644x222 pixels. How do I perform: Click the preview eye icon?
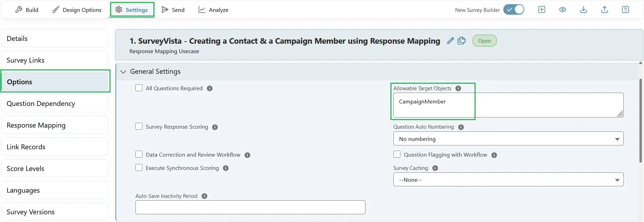(x=562, y=9)
